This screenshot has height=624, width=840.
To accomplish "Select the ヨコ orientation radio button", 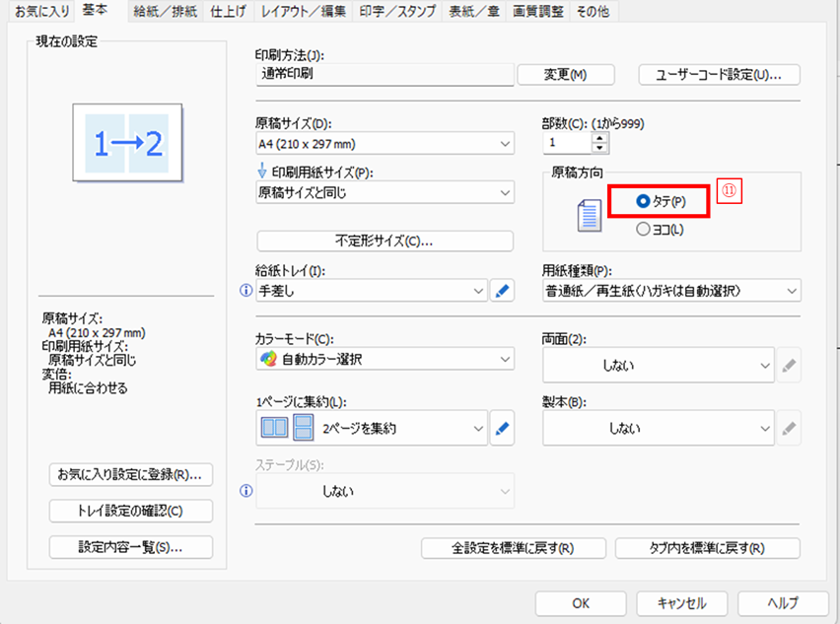I will pos(644,230).
